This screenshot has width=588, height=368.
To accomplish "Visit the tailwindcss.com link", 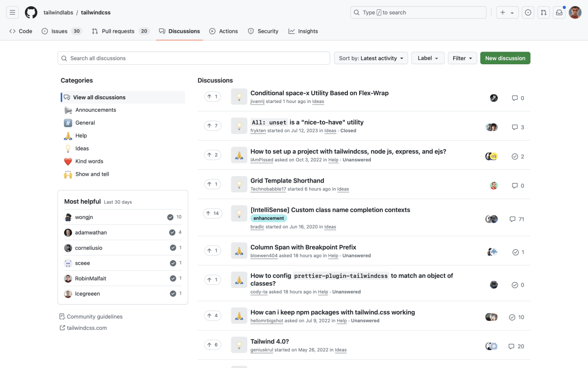I will 83,328.
